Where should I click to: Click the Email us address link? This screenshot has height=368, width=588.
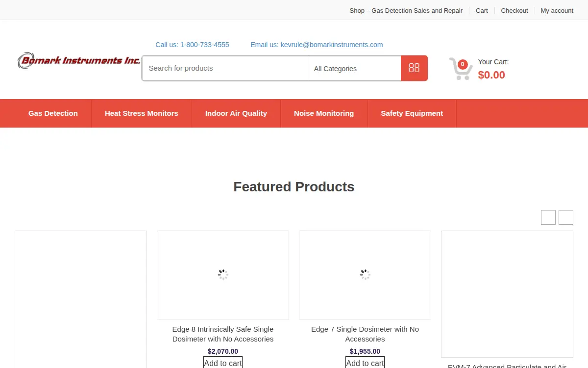[317, 45]
